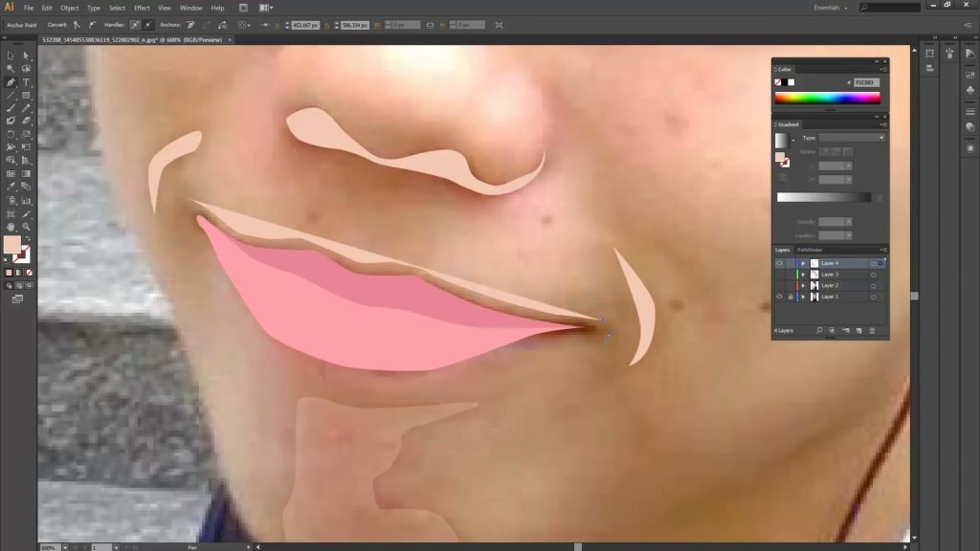Open the zoom level dropdown

[x=65, y=547]
